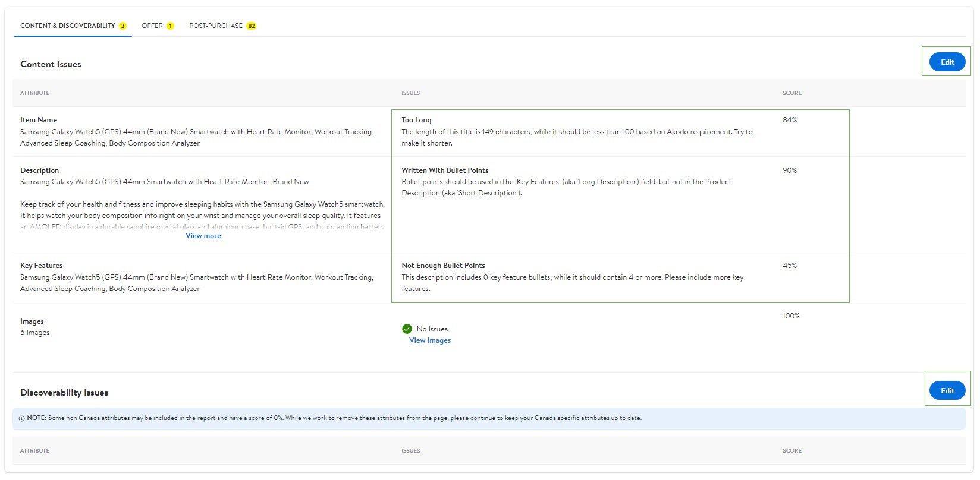Click Edit button for Content Issues
The height and width of the screenshot is (480, 980).
click(947, 62)
